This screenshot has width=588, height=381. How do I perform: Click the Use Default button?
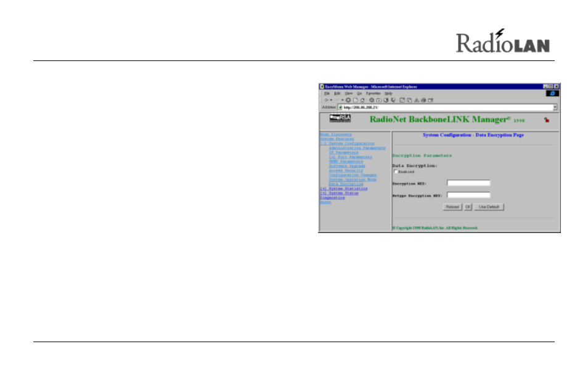tap(489, 207)
